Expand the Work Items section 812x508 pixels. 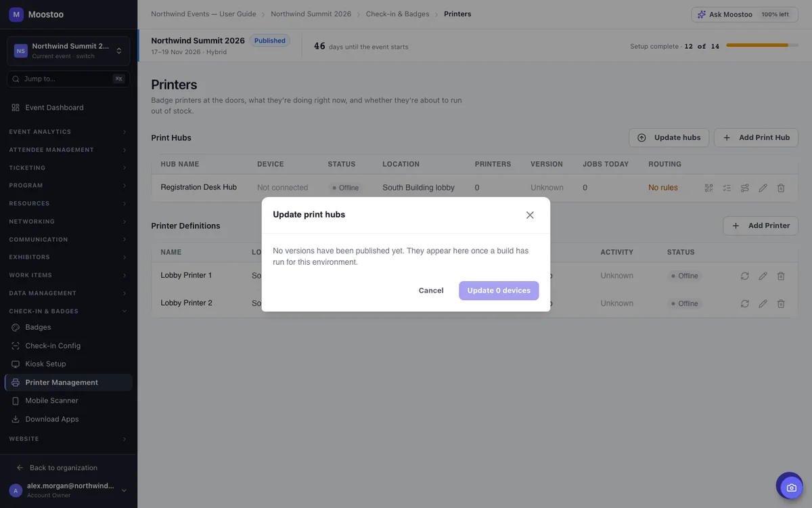coord(68,275)
